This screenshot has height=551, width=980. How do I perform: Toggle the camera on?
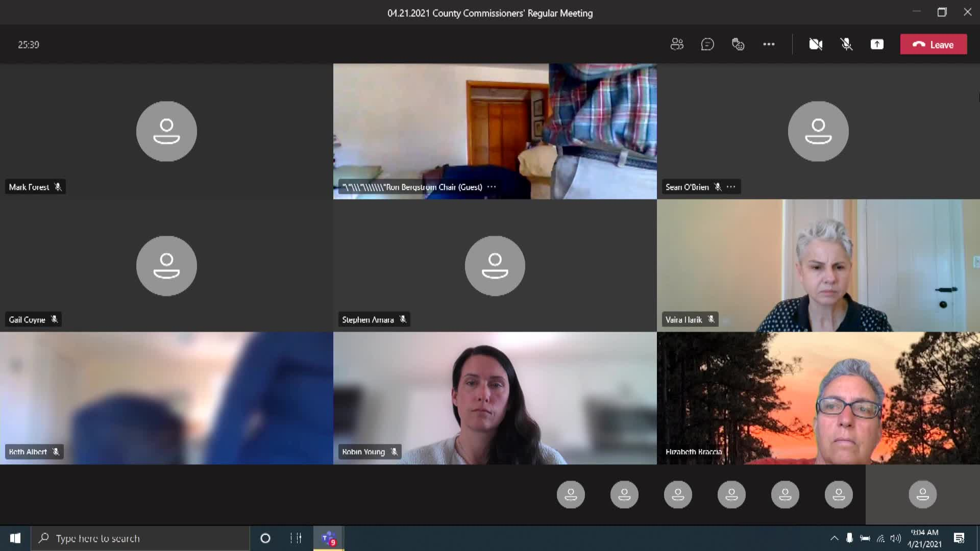[816, 44]
